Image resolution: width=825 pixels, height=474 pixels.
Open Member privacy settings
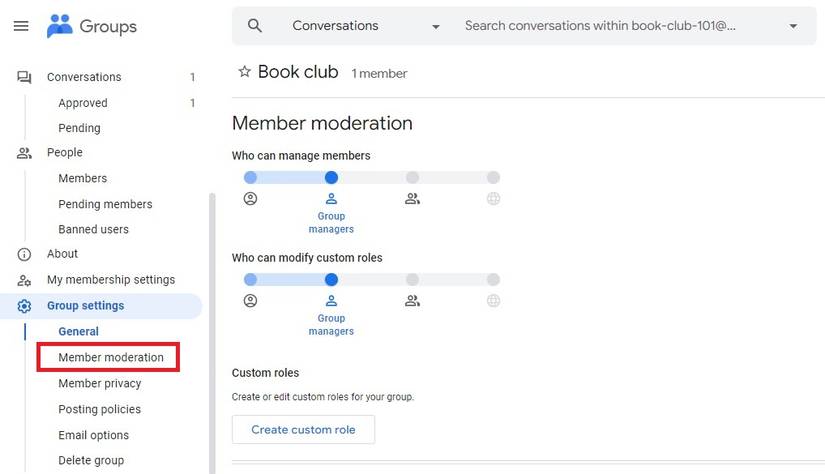pyautogui.click(x=100, y=383)
